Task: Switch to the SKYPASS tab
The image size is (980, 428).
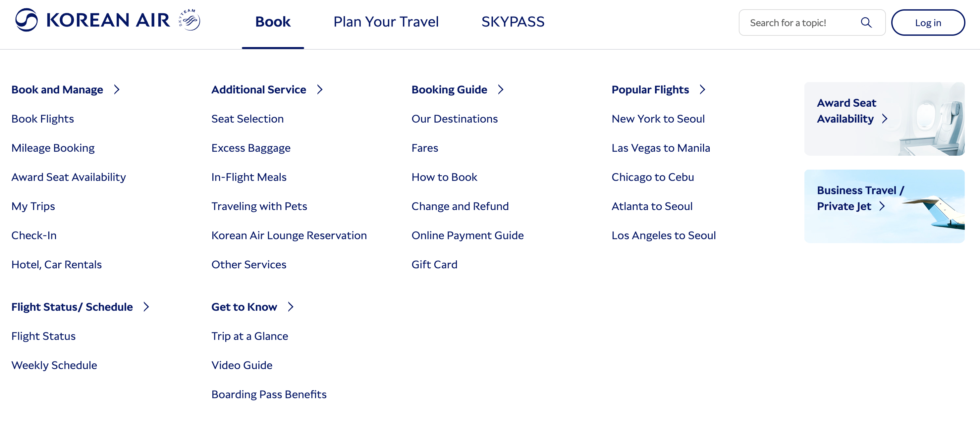Action: point(513,22)
